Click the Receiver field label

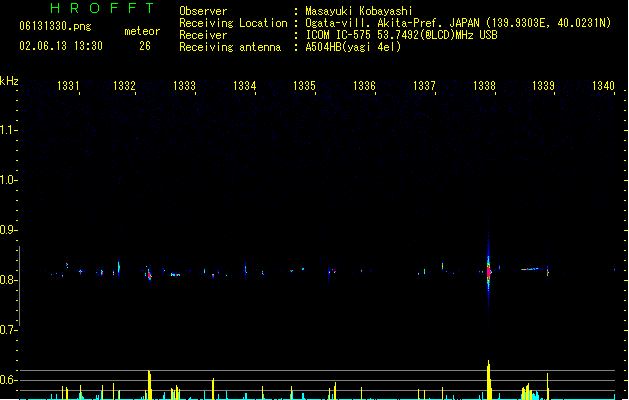click(x=203, y=35)
